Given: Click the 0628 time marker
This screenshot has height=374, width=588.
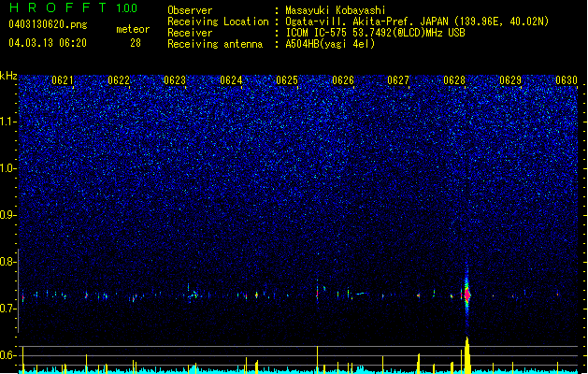Looking at the screenshot, I should pyautogui.click(x=454, y=79).
